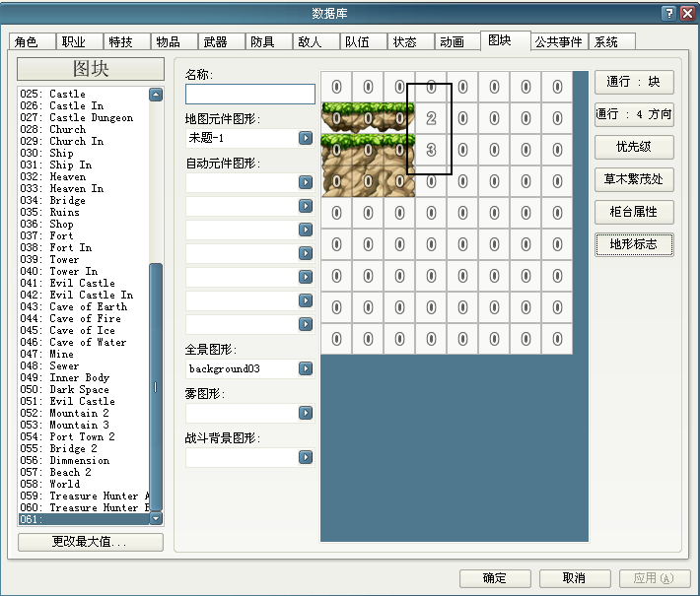Select list row 034: Bridge

click(84, 200)
